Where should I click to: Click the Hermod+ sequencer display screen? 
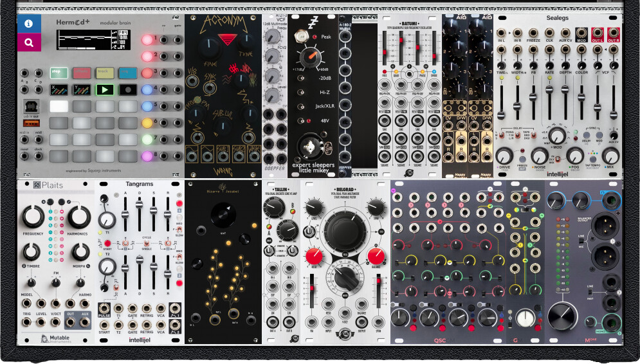(93, 40)
